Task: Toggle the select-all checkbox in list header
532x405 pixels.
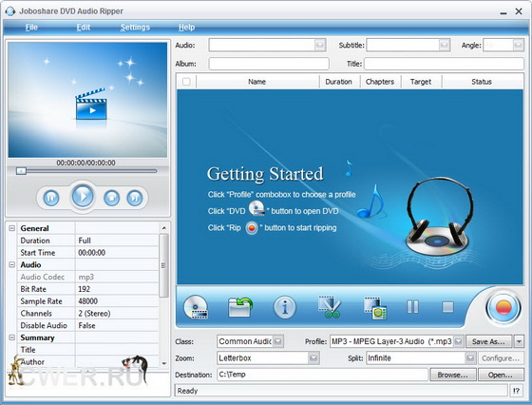Action: [186, 82]
